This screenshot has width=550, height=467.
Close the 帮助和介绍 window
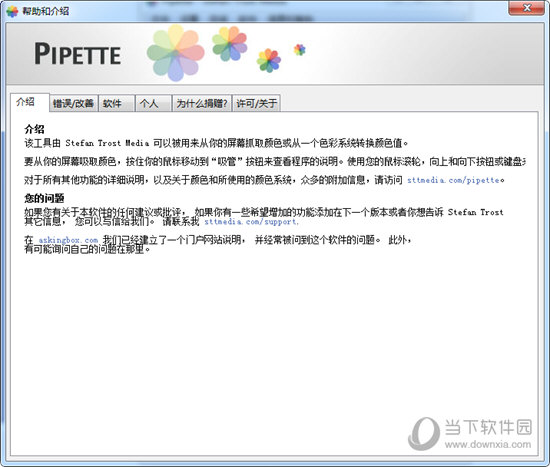[527, 8]
